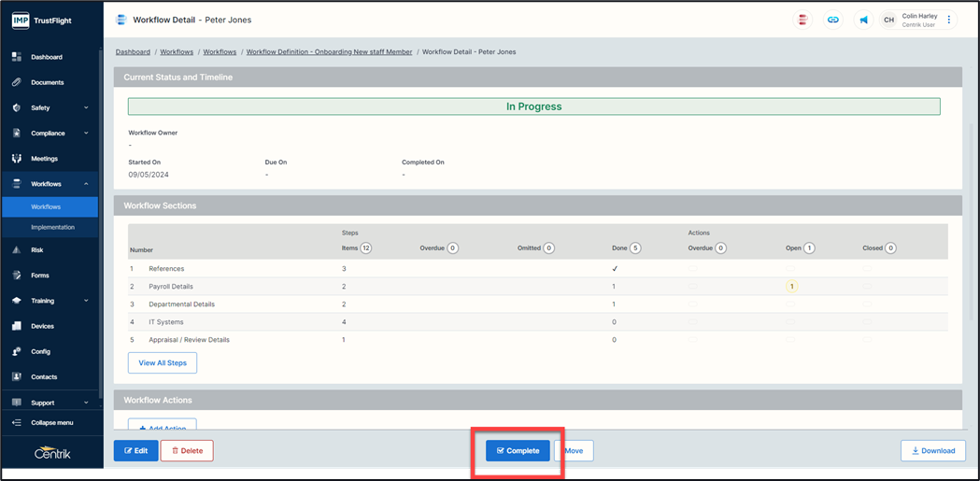The height and width of the screenshot is (481, 980).
Task: Go to Dashboard breadcrumb link
Action: click(133, 52)
